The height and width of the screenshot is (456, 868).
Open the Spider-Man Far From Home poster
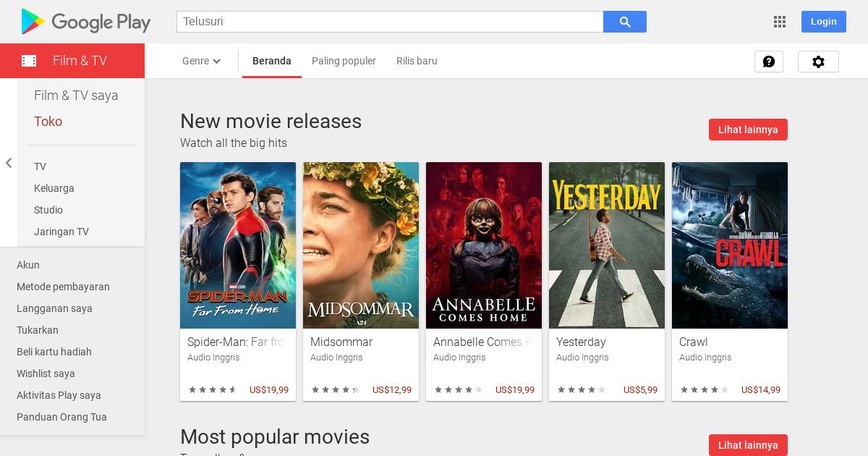pos(238,245)
